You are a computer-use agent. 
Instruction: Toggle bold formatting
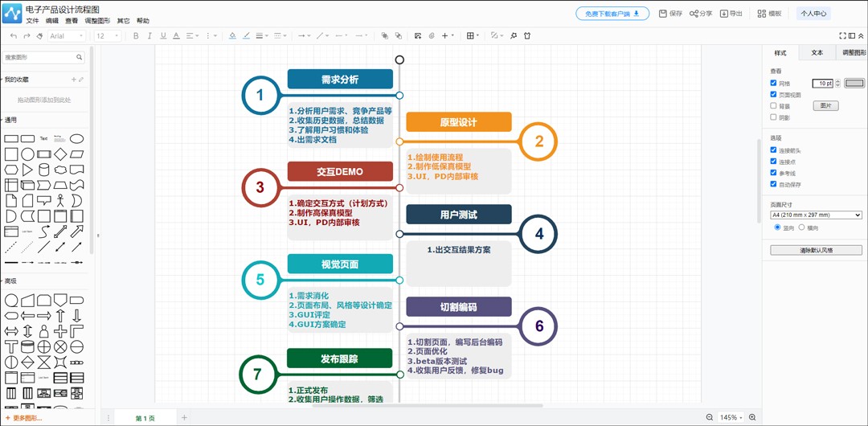coord(136,36)
